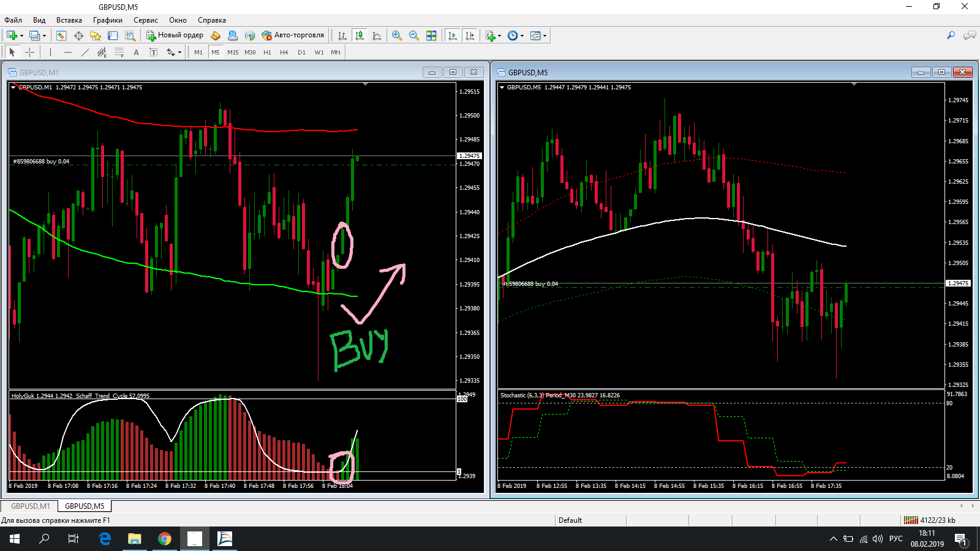
Task: Open the Графики menu
Action: [x=107, y=20]
